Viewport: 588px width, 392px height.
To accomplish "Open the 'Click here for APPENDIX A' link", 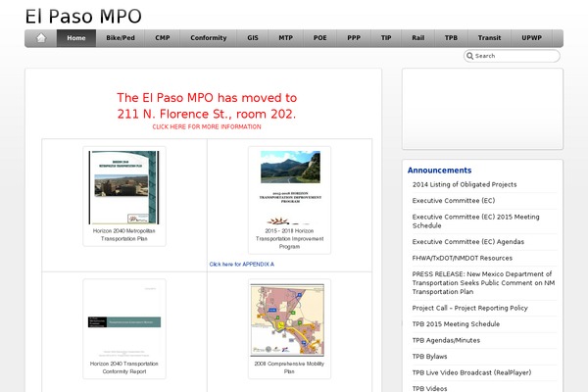I will [241, 264].
